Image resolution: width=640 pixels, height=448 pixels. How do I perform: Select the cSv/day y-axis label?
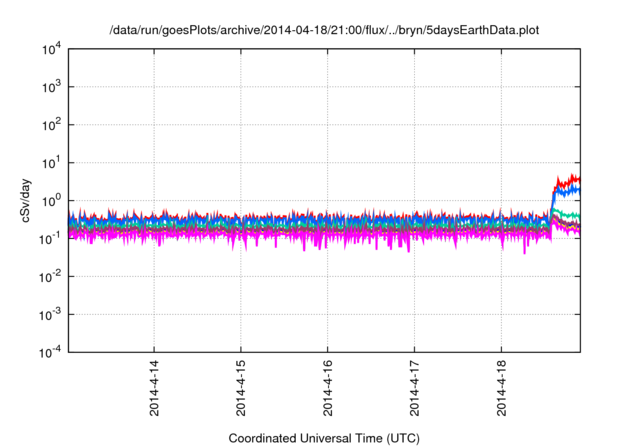(x=25, y=200)
